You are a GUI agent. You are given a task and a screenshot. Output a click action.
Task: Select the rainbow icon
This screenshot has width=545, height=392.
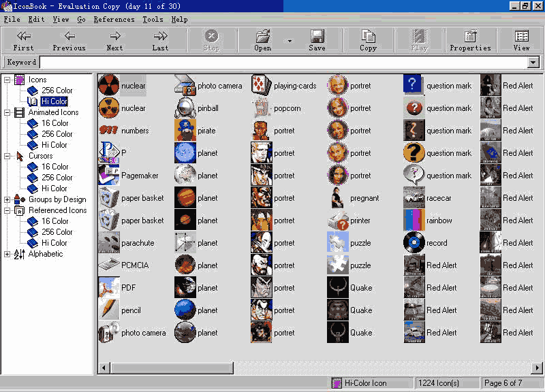[x=414, y=220]
